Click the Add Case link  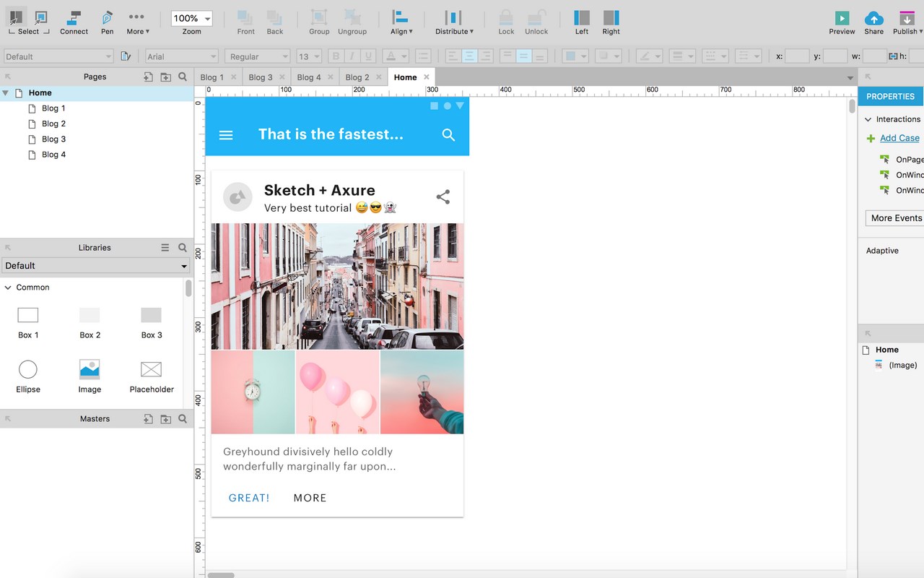[899, 138]
